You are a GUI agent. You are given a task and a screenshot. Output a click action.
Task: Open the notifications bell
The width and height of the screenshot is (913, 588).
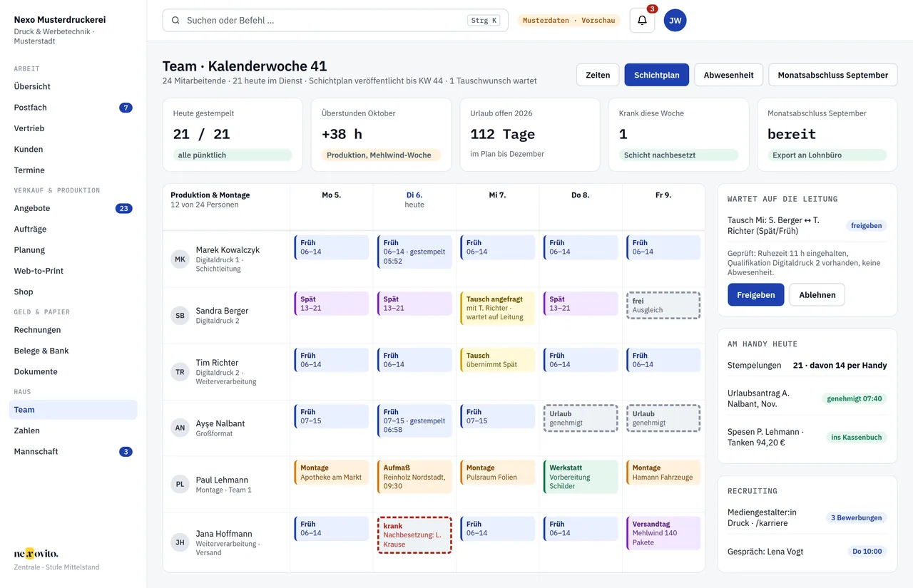[642, 20]
